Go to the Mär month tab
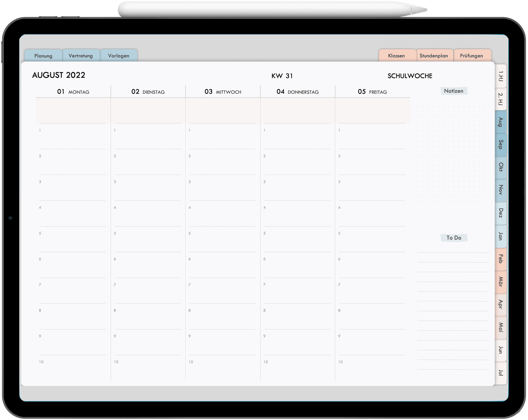The height and width of the screenshot is (420, 528). coord(501,282)
